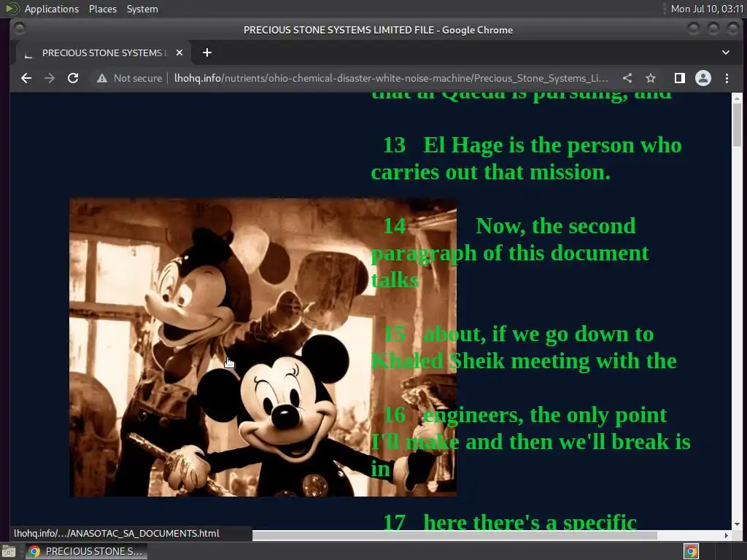Click the text "Now, the second"
This screenshot has width=747, height=560.
coord(555,226)
